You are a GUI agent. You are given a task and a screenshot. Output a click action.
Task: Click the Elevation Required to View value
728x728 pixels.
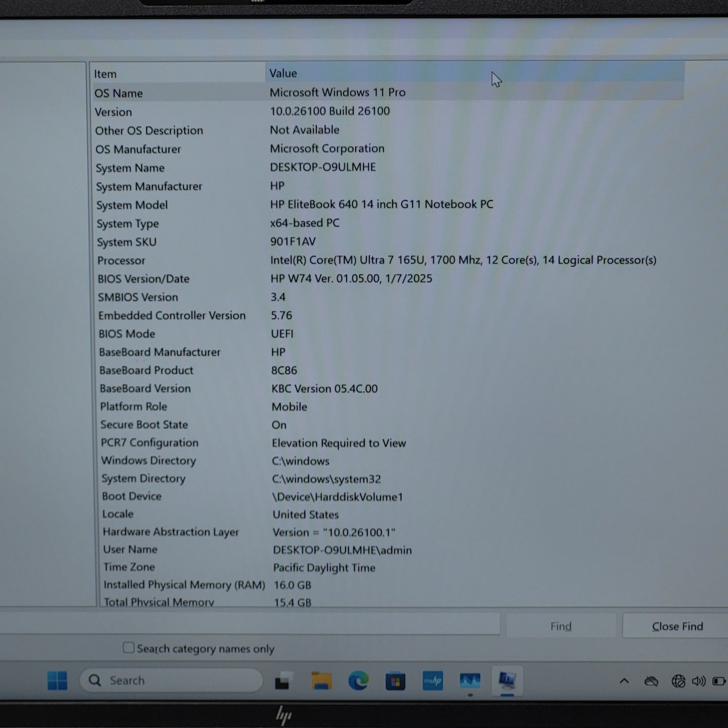click(339, 443)
